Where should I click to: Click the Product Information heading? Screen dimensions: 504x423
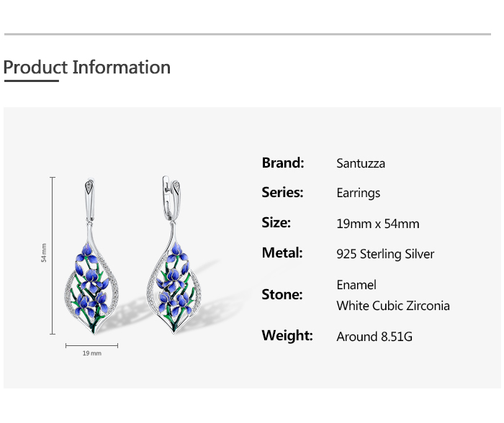click(x=87, y=68)
